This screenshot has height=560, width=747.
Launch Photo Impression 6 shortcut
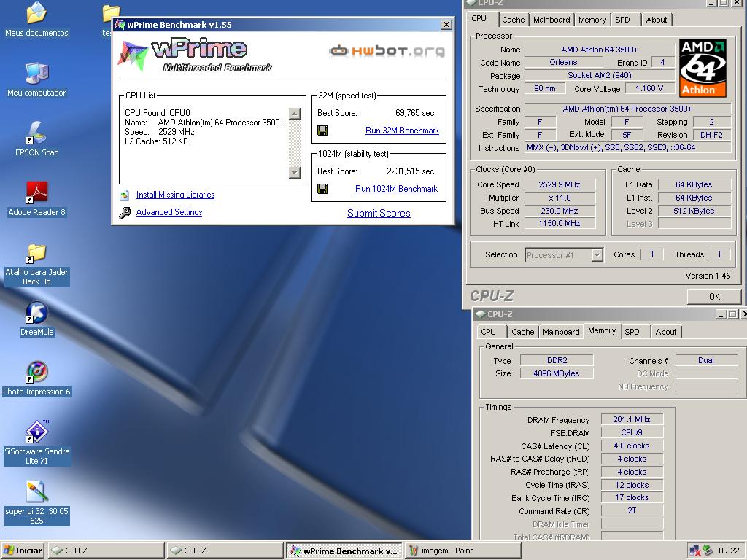pos(36,379)
